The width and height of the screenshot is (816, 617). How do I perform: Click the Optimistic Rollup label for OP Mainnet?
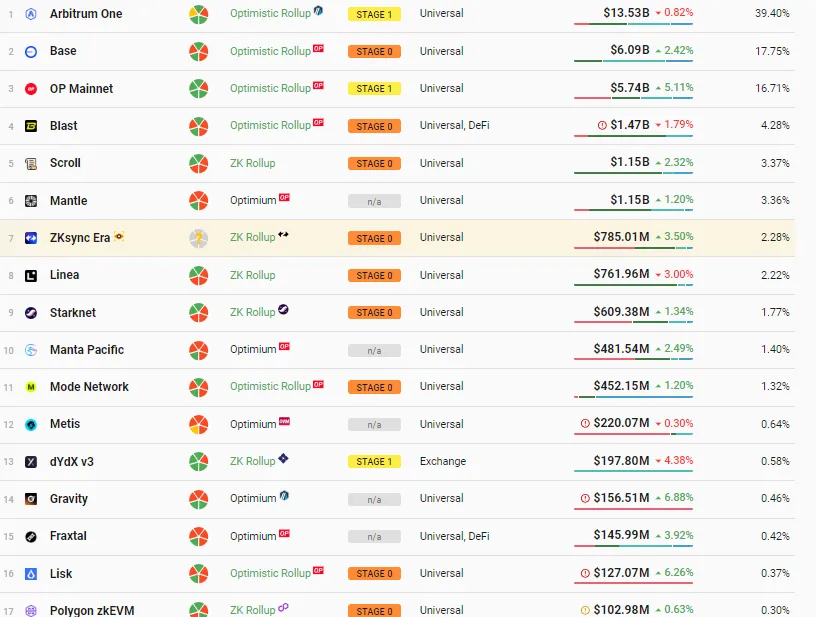point(270,89)
